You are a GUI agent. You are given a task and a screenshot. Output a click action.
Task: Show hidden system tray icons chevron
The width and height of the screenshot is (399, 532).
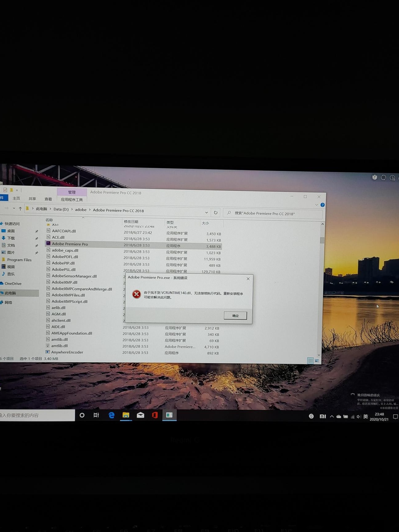(332, 417)
